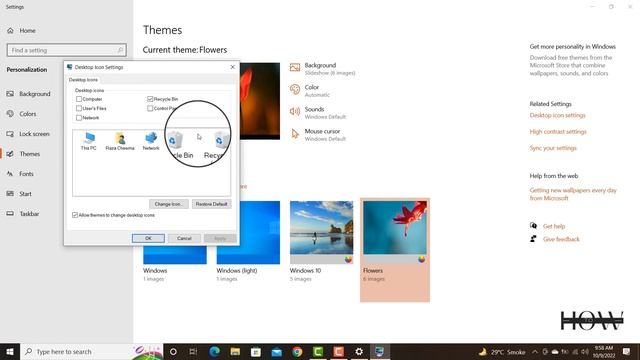Open Desktop icon settings link
The height and width of the screenshot is (360, 640).
point(558,116)
